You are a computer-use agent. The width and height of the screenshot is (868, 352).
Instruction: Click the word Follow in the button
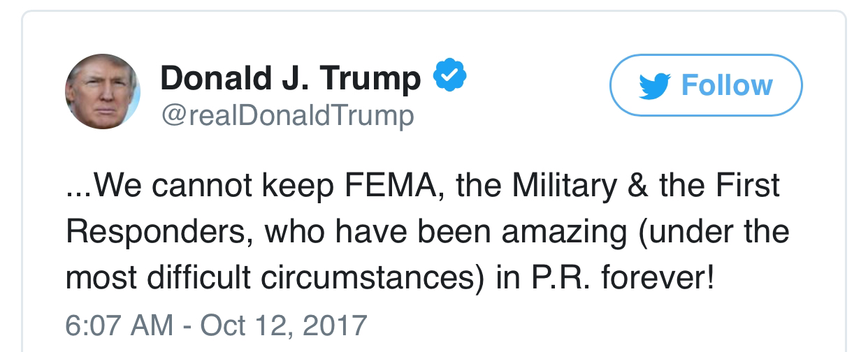[726, 85]
